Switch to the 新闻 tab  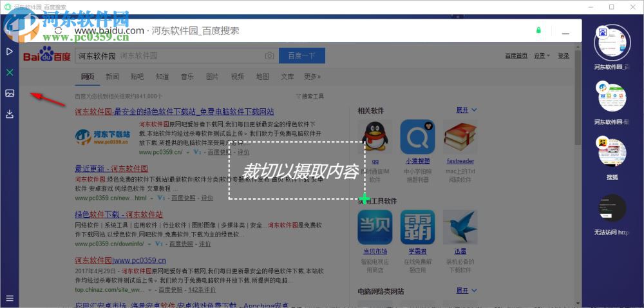pyautogui.click(x=112, y=77)
